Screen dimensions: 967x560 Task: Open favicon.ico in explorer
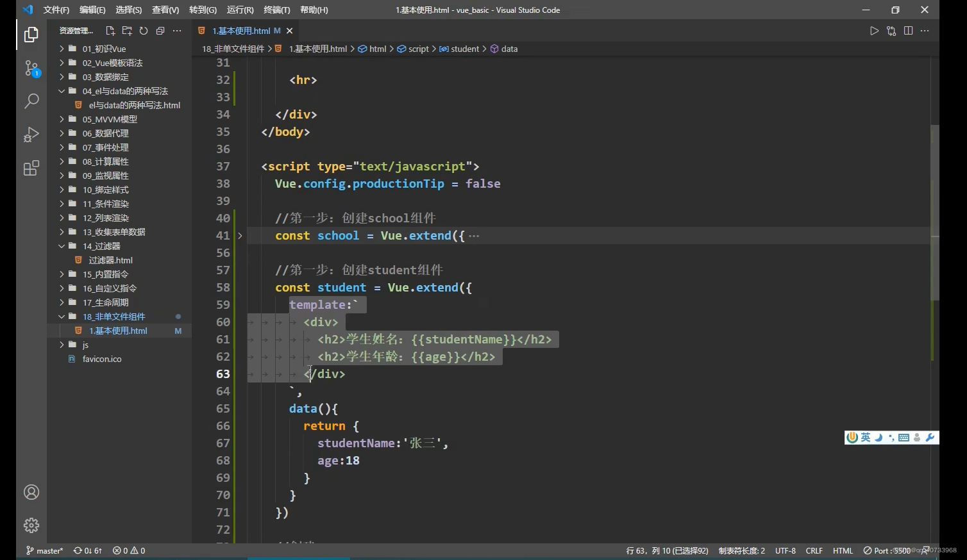[119, 359]
